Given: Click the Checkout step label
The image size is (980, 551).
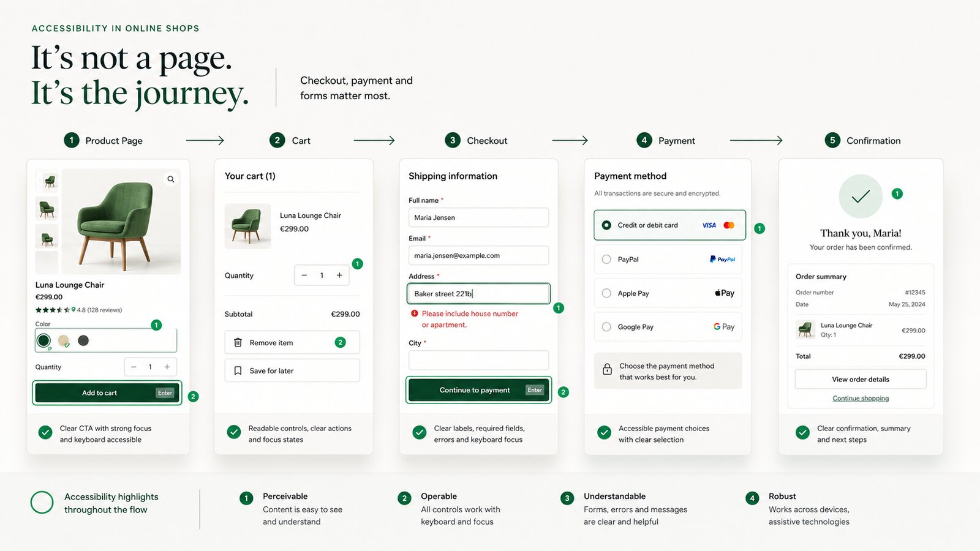Looking at the screenshot, I should point(487,141).
